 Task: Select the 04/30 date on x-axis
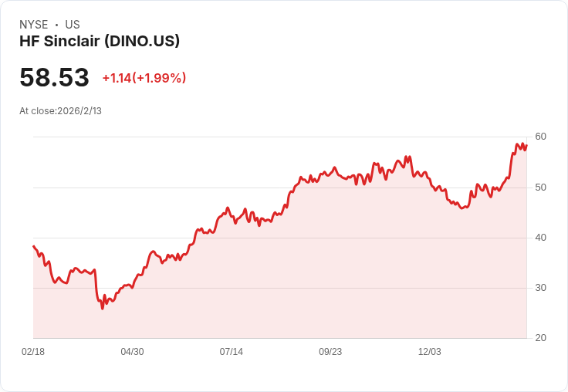point(132,352)
